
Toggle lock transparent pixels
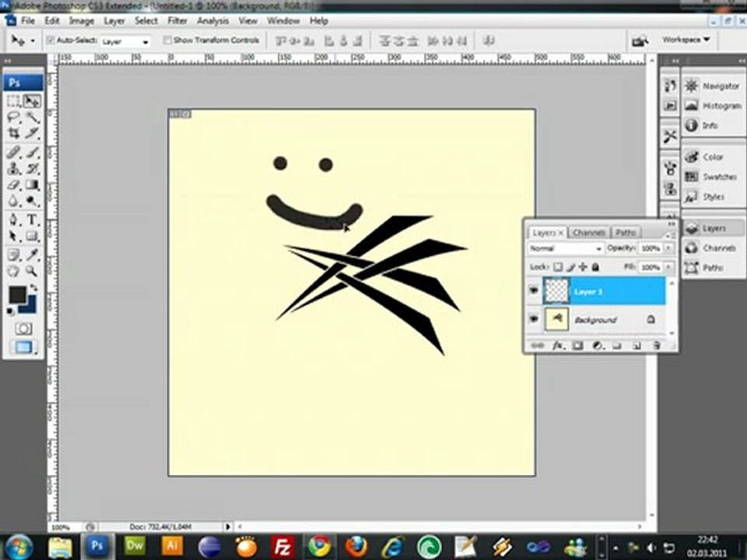click(558, 267)
